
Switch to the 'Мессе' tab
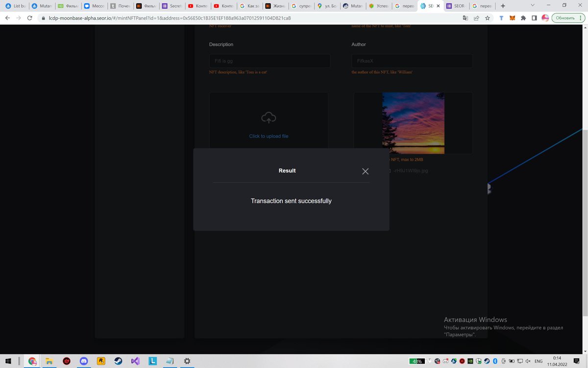94,6
